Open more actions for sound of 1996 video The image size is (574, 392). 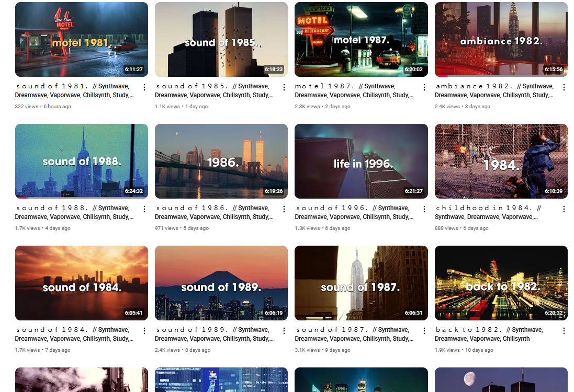point(424,209)
